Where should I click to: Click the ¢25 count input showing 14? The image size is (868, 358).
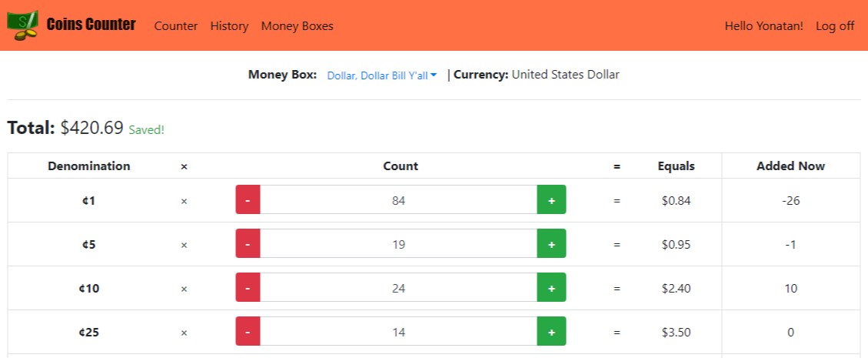click(398, 333)
